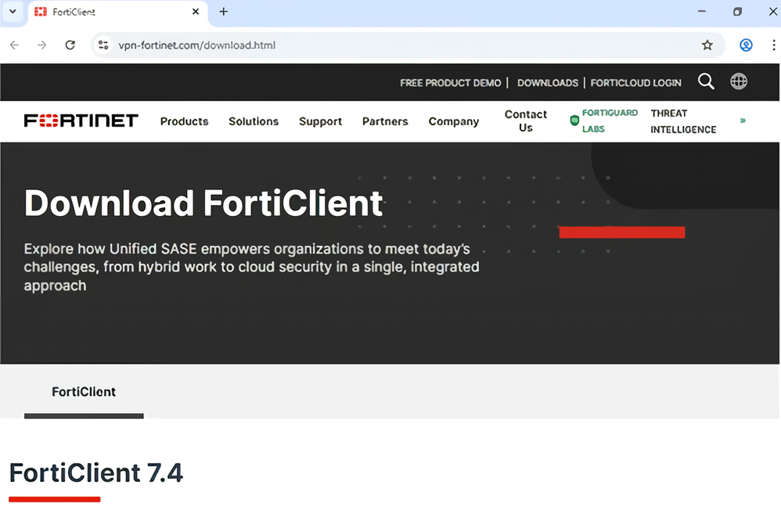Click the FORTICLOUD LOGIN link
Image resolution: width=781 pixels, height=532 pixels.
click(x=635, y=82)
